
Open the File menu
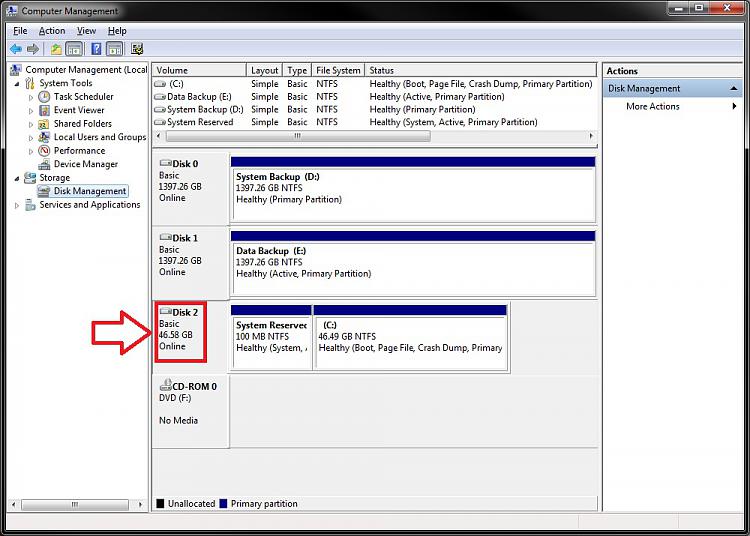[x=20, y=31]
